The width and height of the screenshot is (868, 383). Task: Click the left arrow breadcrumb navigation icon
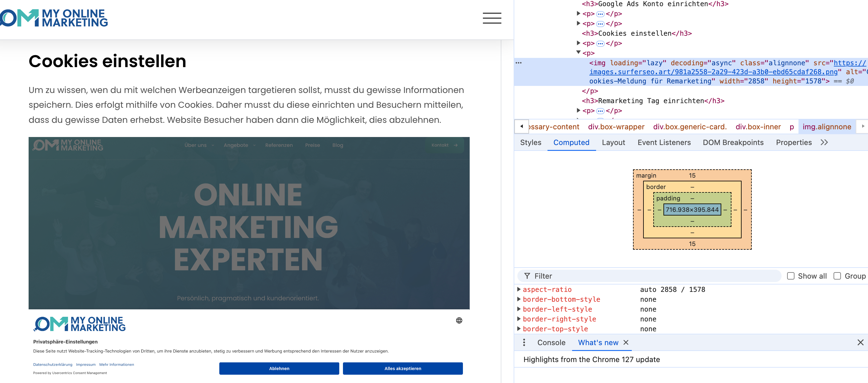pyautogui.click(x=521, y=126)
